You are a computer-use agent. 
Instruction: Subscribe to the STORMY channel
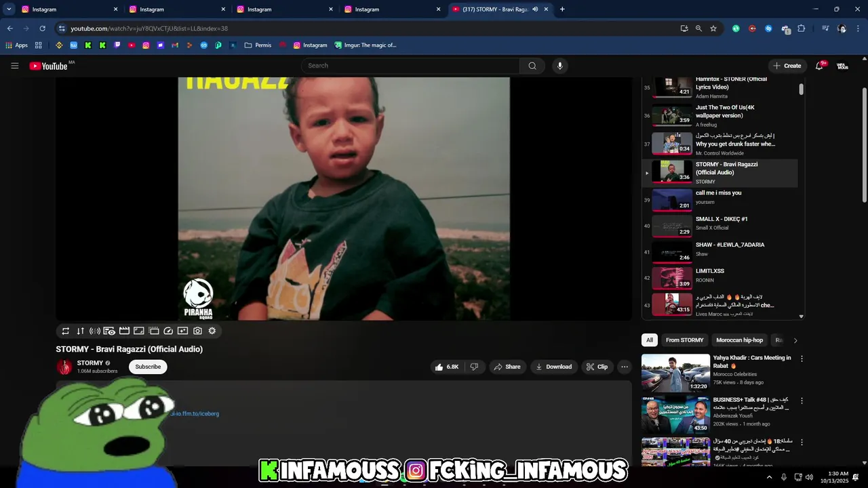[148, 367]
